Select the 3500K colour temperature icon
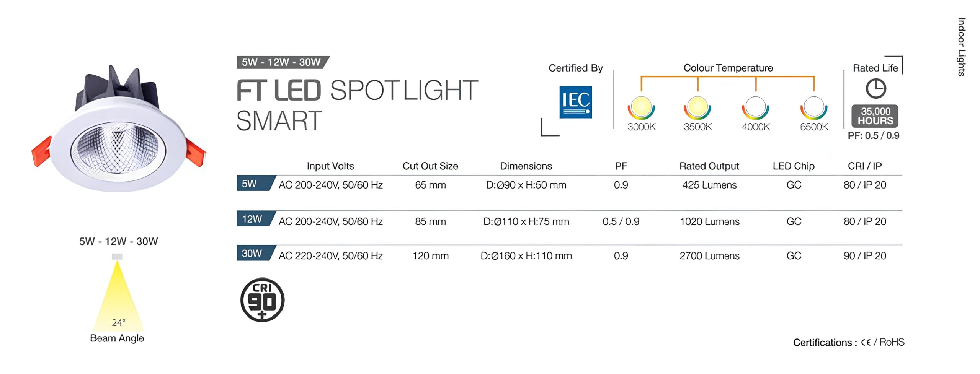This screenshot has width=980, height=374. click(697, 108)
